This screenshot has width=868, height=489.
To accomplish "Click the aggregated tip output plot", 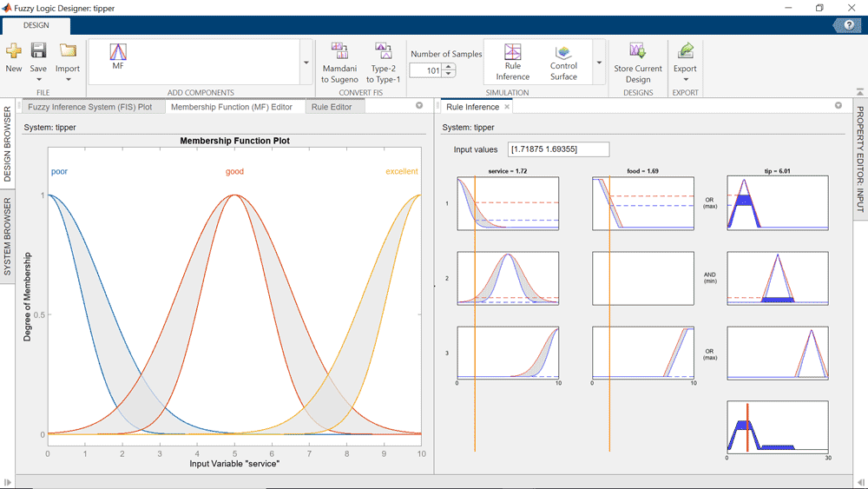I will coord(777,426).
